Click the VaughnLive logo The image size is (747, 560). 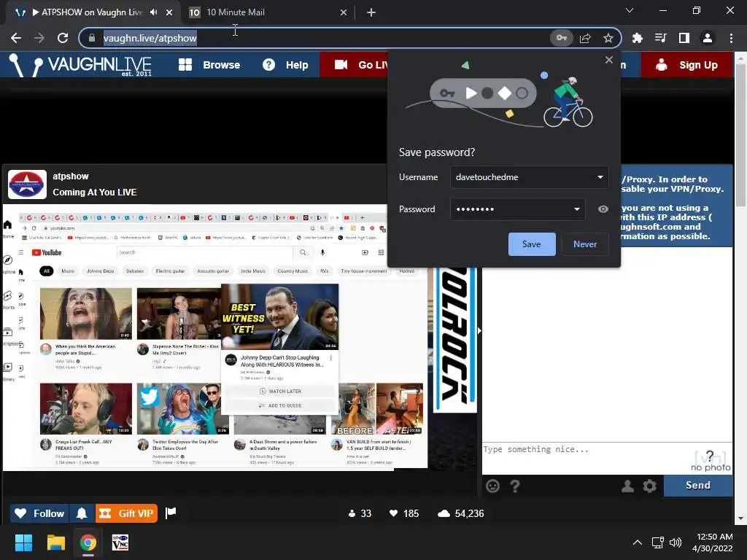tap(81, 65)
